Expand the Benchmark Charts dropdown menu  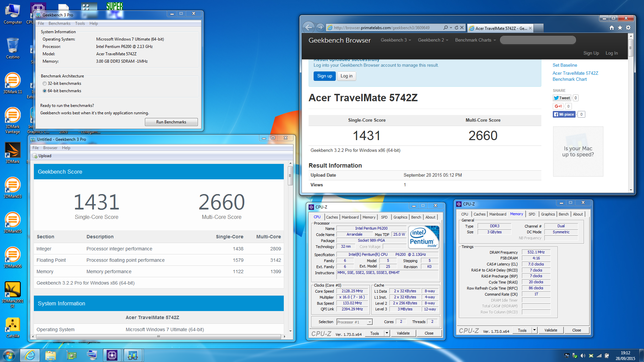475,40
